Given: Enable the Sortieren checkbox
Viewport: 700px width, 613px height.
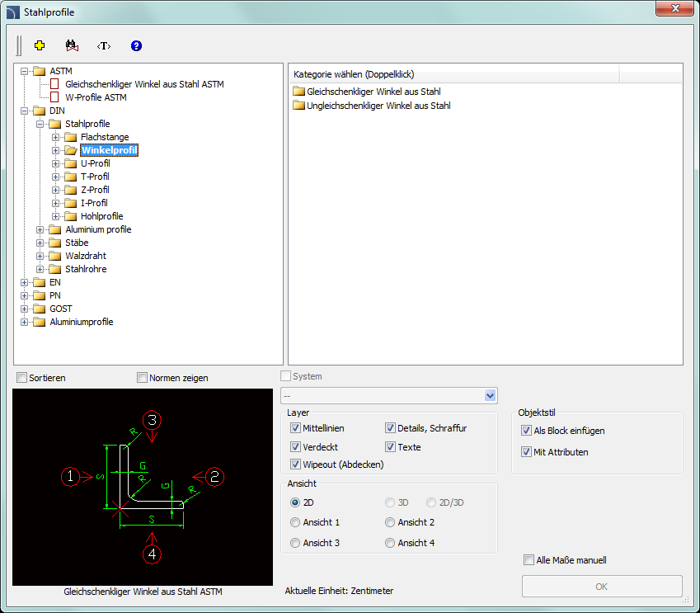Looking at the screenshot, I should pos(22,378).
